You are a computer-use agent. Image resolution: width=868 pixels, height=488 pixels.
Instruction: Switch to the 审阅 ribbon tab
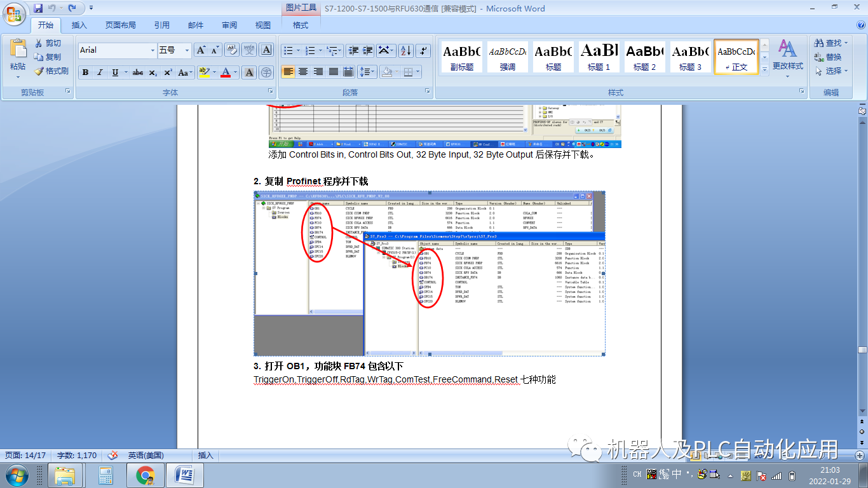coord(229,25)
